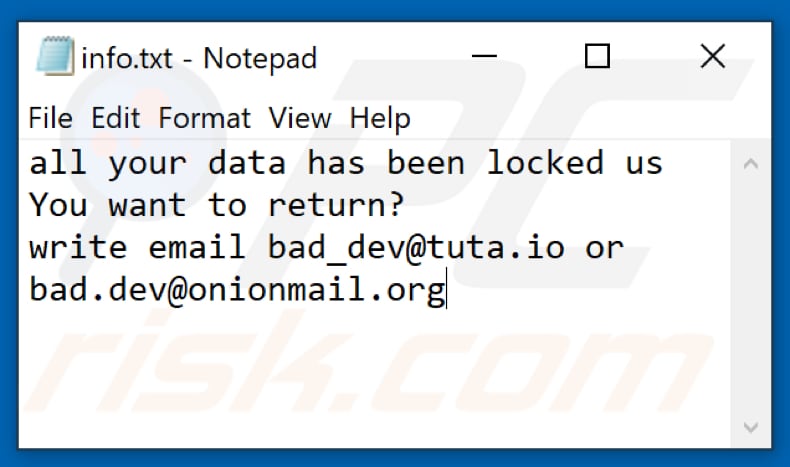
Task: Close the info.txt Notepad window
Action: click(x=712, y=57)
